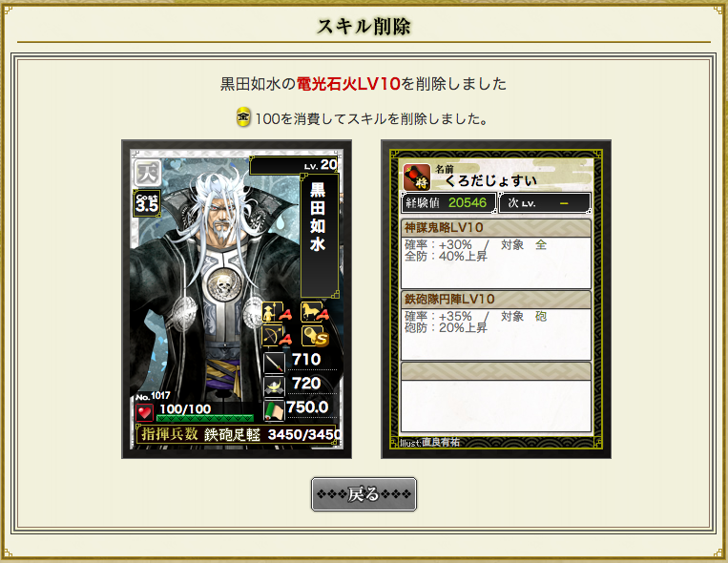This screenshot has width=728, height=563.
Task: Click the 天 rarity badge on card
Action: 148,174
